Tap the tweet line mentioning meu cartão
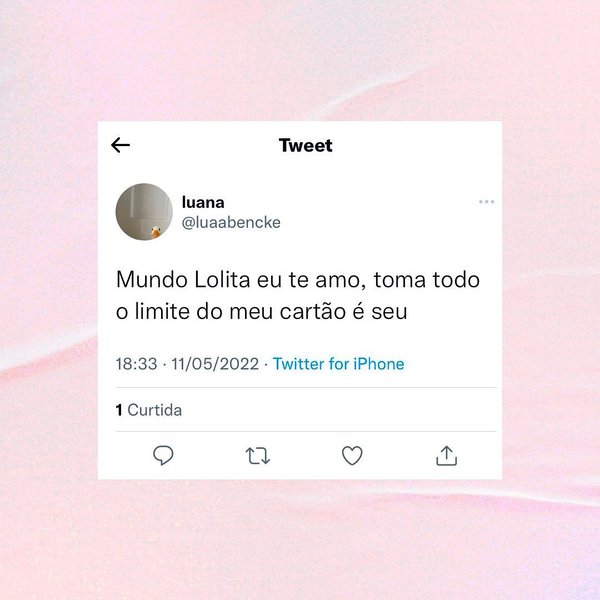The width and height of the screenshot is (600, 600). click(261, 311)
